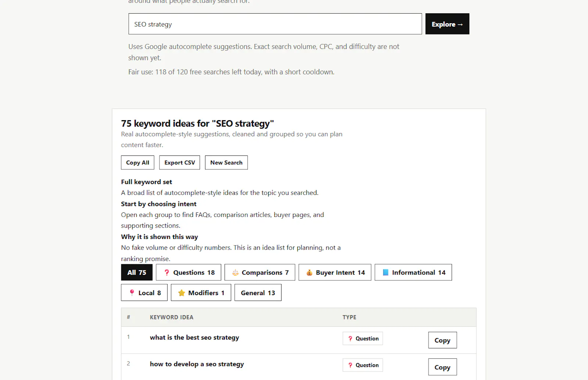Viewport: 588px width, 380px height.
Task: Click the Question type badge in row 1
Action: tap(363, 338)
